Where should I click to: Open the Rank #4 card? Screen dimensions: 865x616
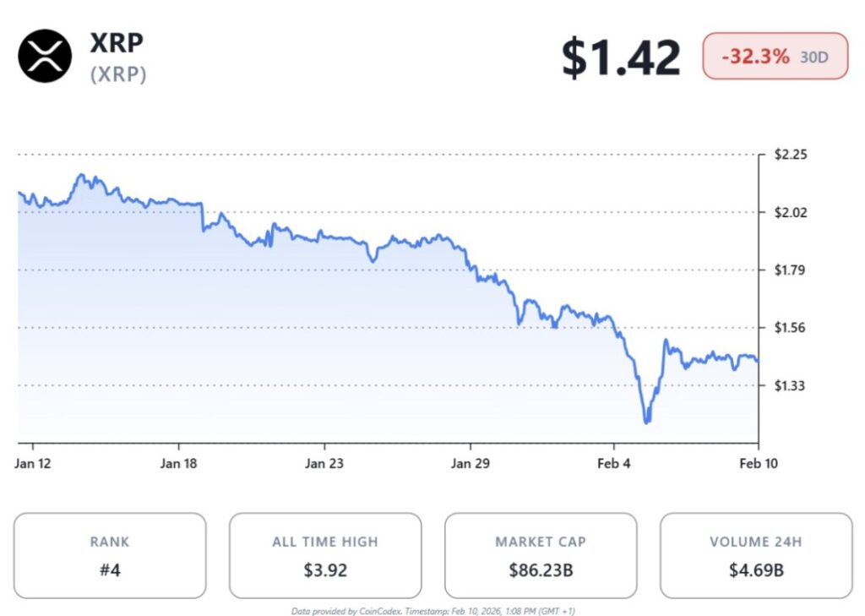tap(110, 555)
